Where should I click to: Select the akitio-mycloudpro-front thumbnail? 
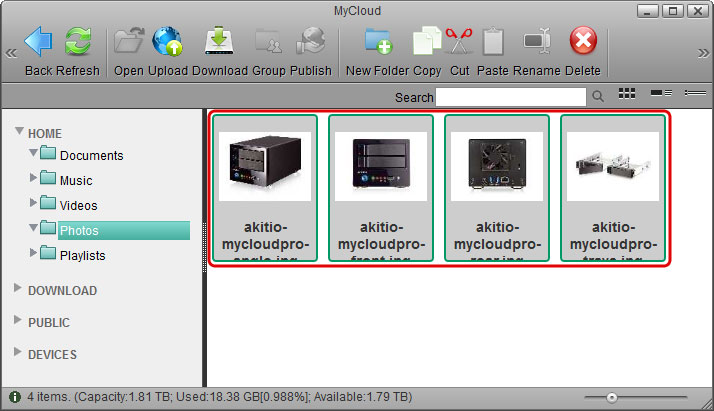click(381, 188)
